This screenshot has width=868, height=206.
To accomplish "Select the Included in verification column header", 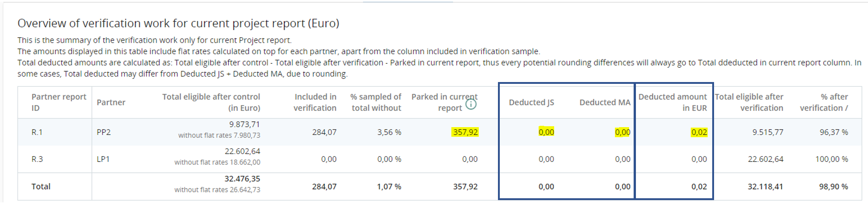I will (315, 102).
